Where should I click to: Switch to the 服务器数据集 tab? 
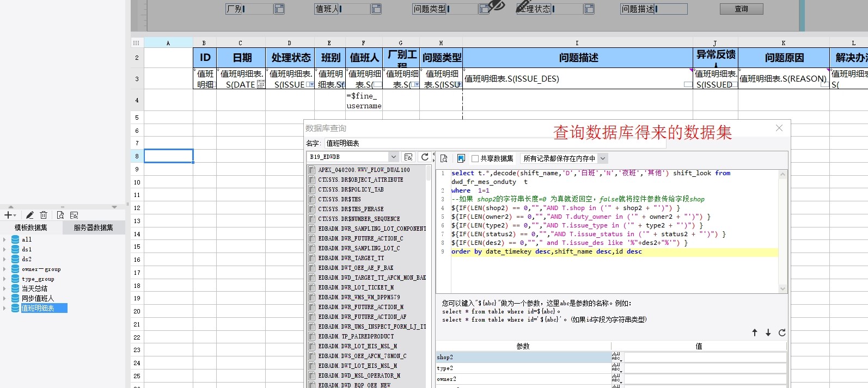tap(93, 227)
